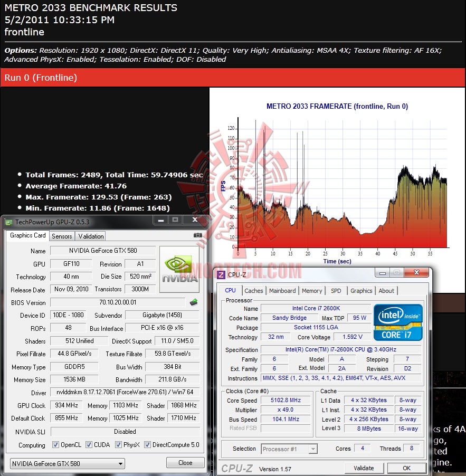Open the About tab in CPU-Z

[386, 291]
